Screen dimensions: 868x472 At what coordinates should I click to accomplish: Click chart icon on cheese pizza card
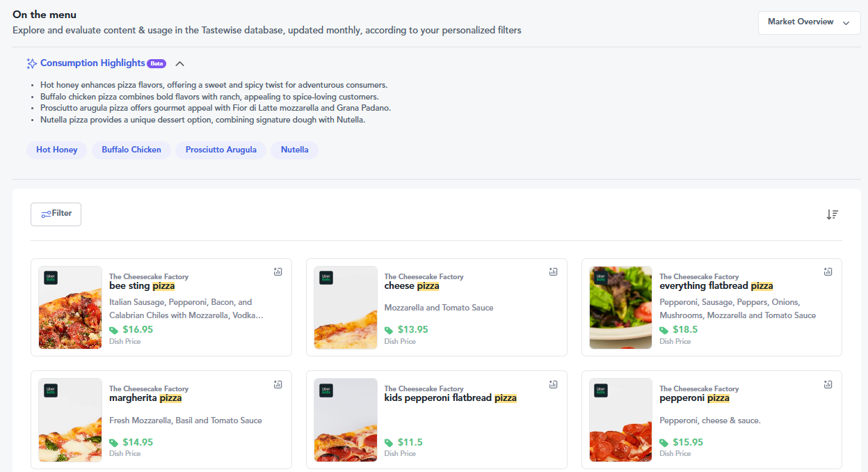(553, 272)
